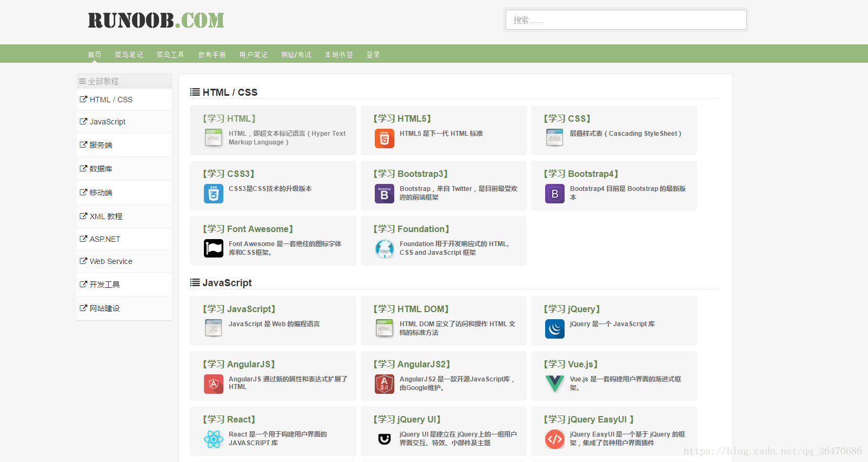This screenshot has width=868, height=462.
Task: Click the HTML tutorial icon
Action: click(x=214, y=138)
